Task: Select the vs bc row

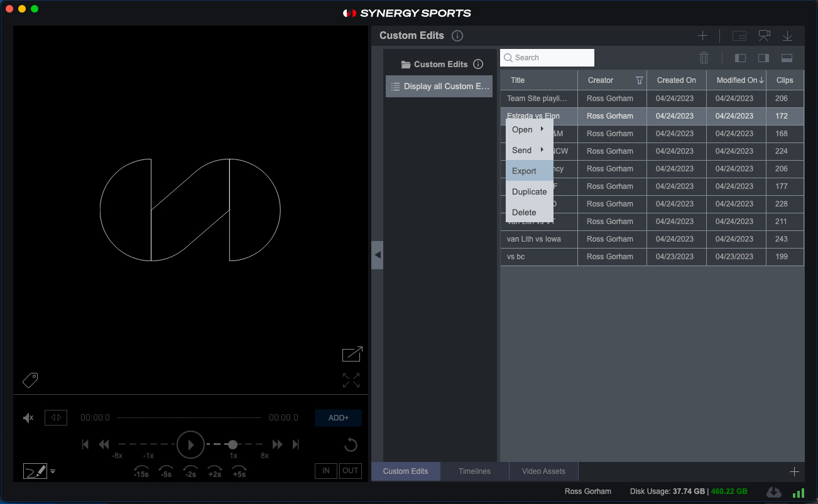Action: point(652,257)
